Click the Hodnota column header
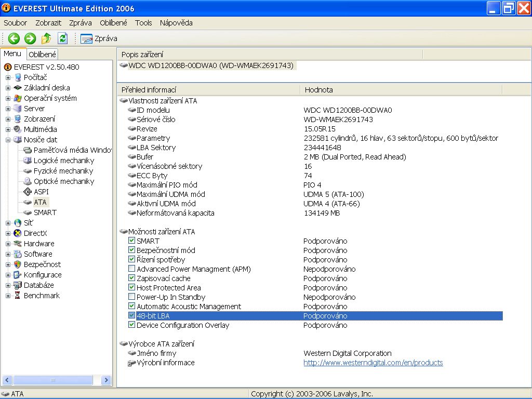Screen dimensions: 532x399 coord(318,90)
